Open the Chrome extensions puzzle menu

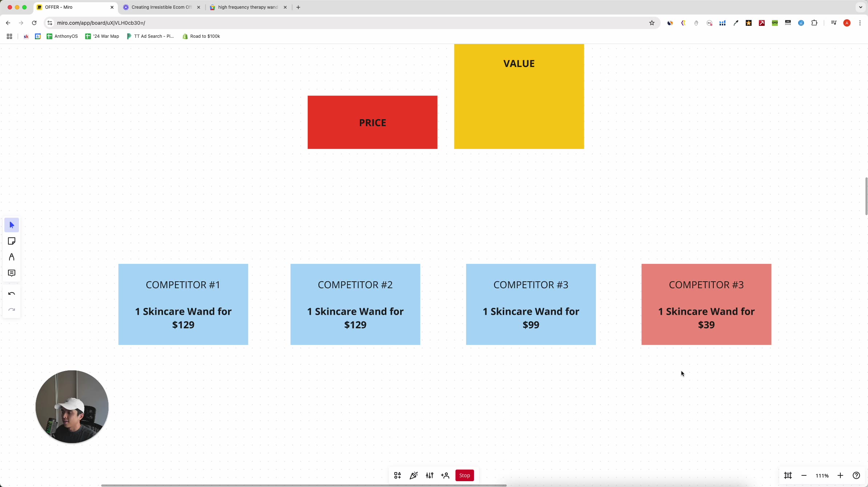pyautogui.click(x=815, y=23)
